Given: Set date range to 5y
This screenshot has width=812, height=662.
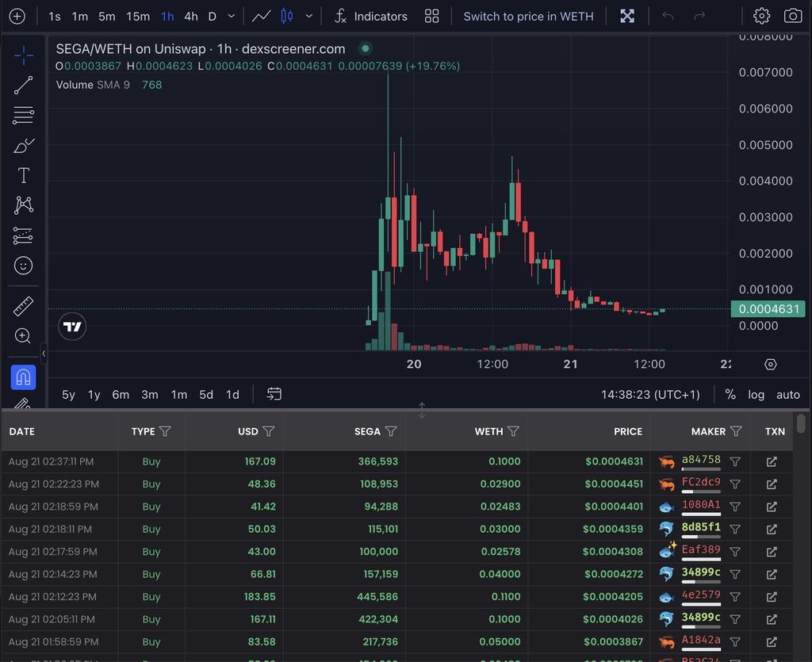Looking at the screenshot, I should point(68,394).
